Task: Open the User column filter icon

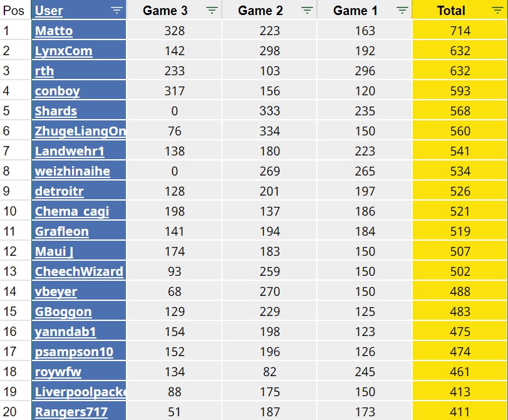Action: tap(117, 10)
